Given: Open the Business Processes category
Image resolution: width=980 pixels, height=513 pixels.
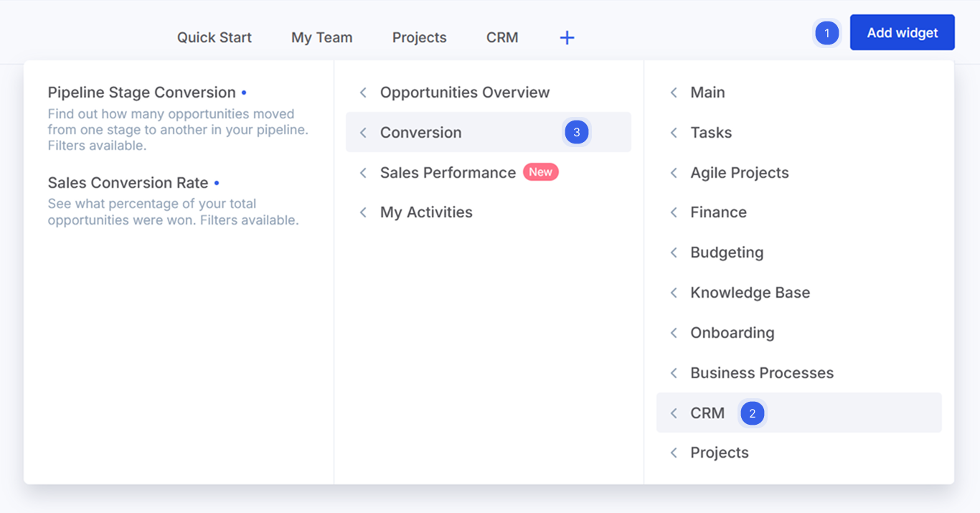Looking at the screenshot, I should point(761,373).
